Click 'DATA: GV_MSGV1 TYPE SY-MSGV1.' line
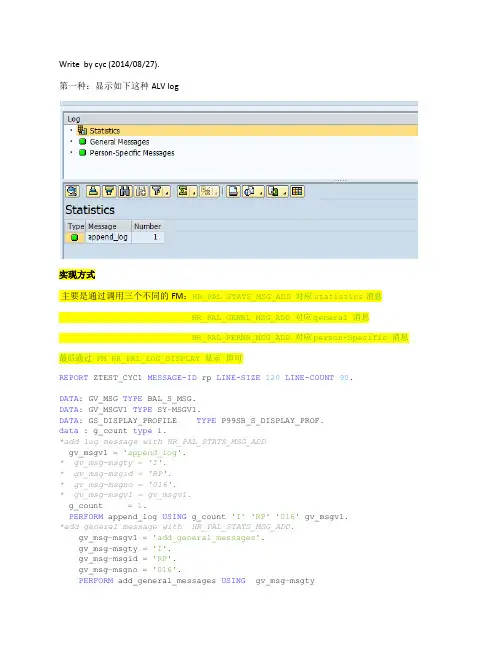The width and height of the screenshot is (502, 649). (130, 410)
